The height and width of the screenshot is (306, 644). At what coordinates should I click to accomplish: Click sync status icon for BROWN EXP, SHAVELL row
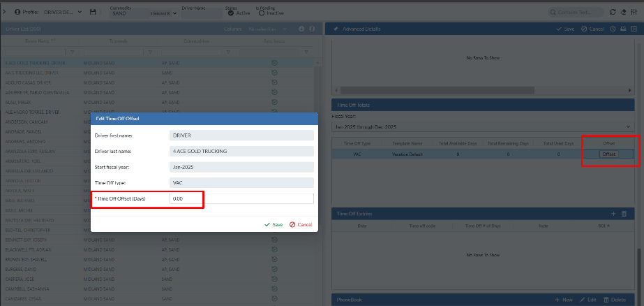pyautogui.click(x=274, y=259)
